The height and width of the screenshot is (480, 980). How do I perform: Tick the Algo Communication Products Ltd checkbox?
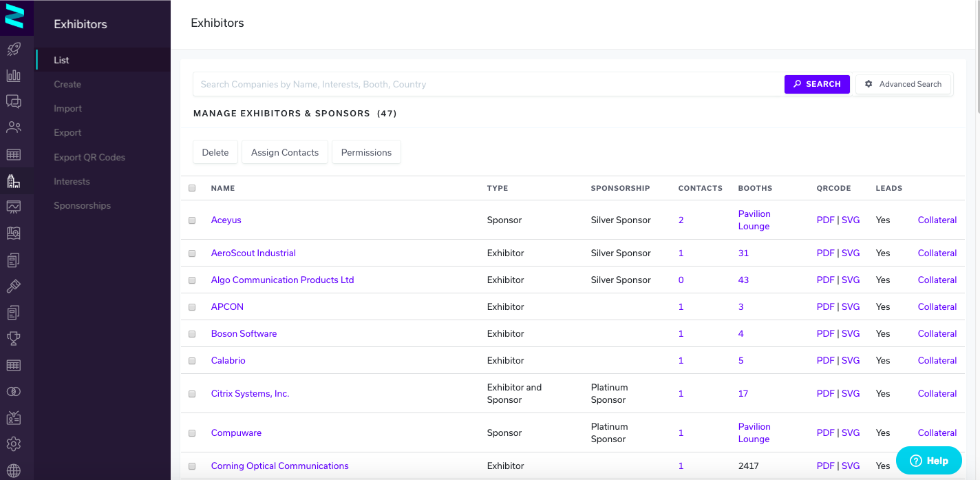point(192,280)
